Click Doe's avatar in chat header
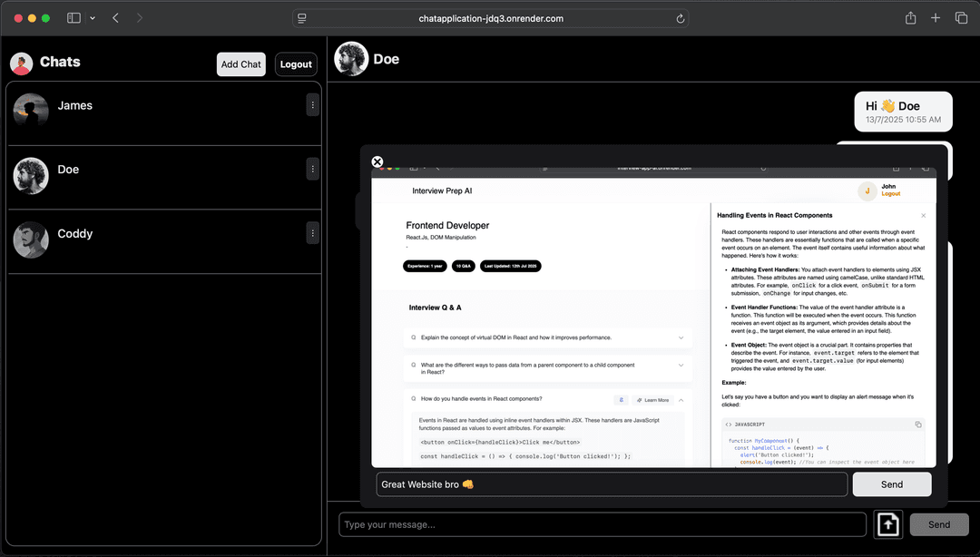980x557 pixels. click(x=350, y=59)
